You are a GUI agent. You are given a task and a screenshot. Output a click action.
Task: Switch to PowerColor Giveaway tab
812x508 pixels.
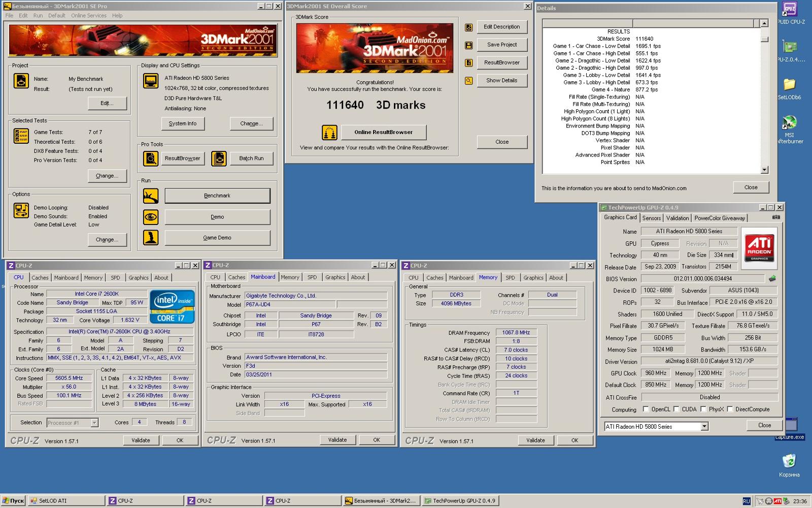point(720,218)
